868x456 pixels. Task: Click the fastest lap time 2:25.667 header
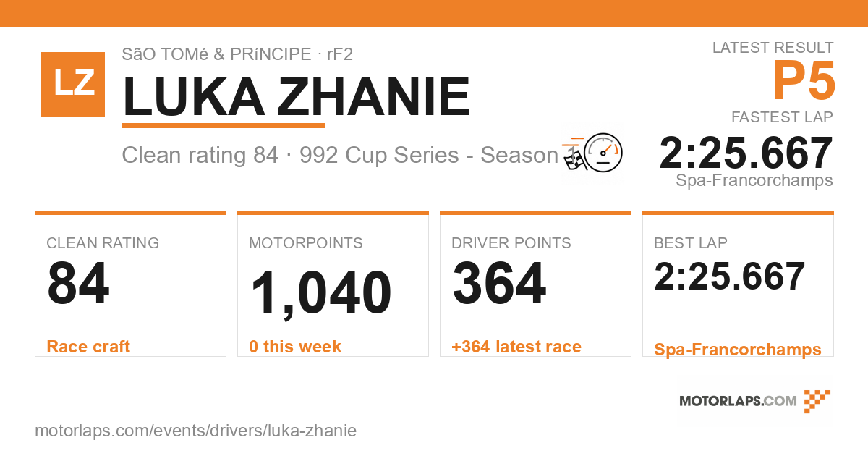[746, 153]
